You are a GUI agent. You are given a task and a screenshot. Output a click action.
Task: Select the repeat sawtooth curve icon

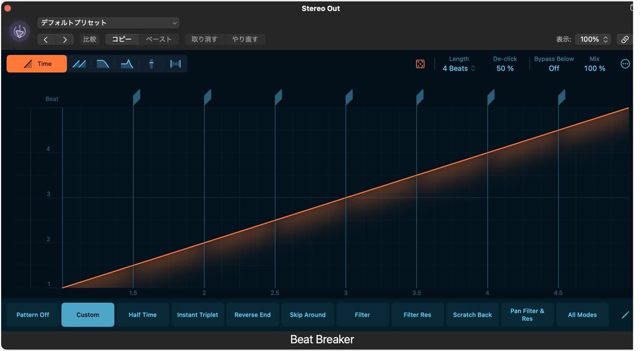[x=79, y=64]
